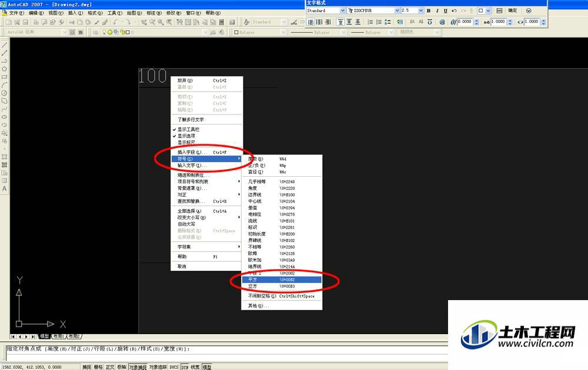Select 立方 cubed symbol from submenu
Viewport: 588px width, 370px height.
(x=282, y=286)
